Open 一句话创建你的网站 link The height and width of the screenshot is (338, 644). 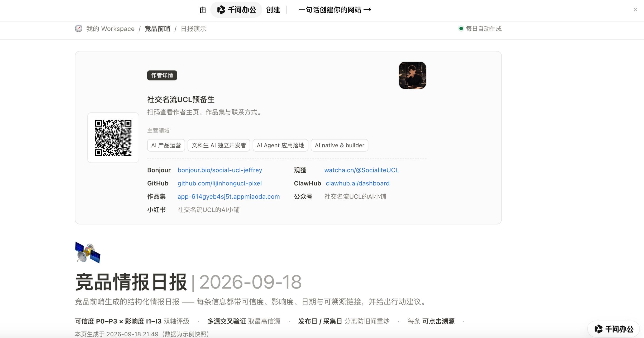[335, 10]
